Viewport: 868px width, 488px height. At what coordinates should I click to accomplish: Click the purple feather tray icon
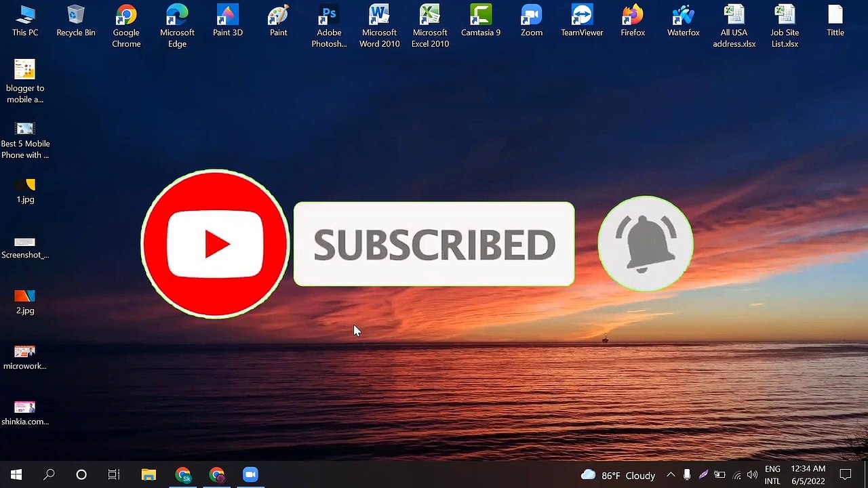703,475
